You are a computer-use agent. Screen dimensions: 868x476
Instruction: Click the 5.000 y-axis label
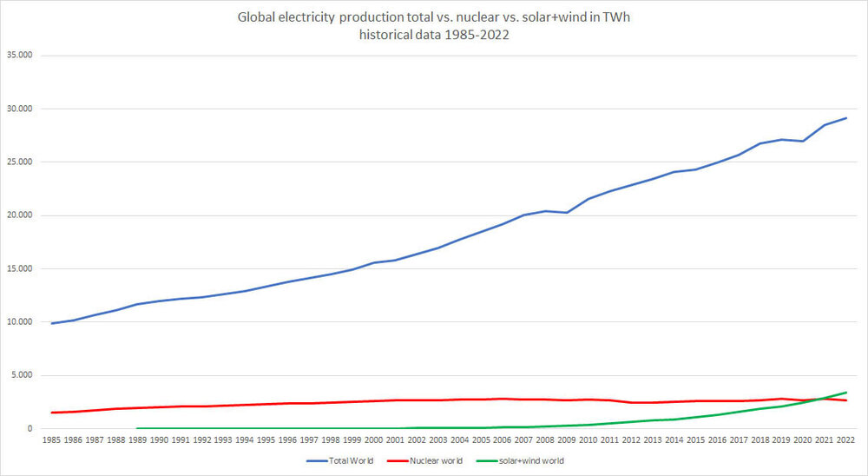(22, 375)
